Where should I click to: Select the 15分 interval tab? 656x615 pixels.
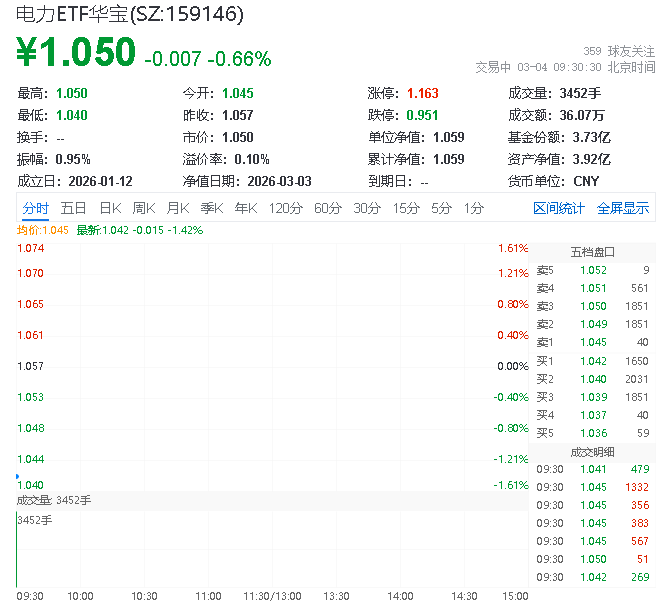click(406, 208)
